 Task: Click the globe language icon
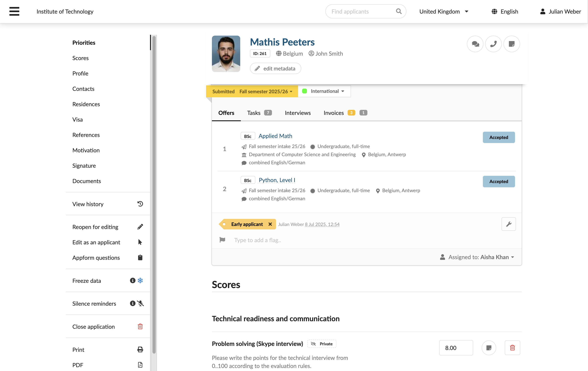(x=494, y=12)
